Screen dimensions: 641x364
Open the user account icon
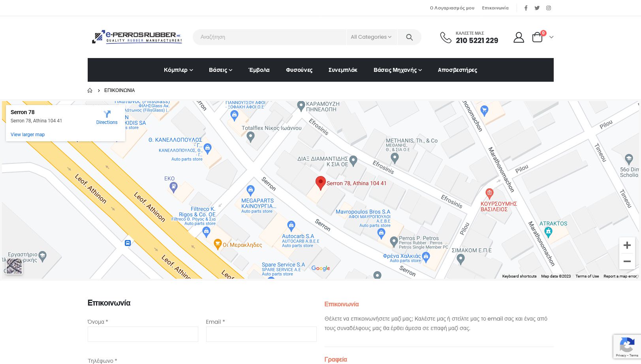519,37
